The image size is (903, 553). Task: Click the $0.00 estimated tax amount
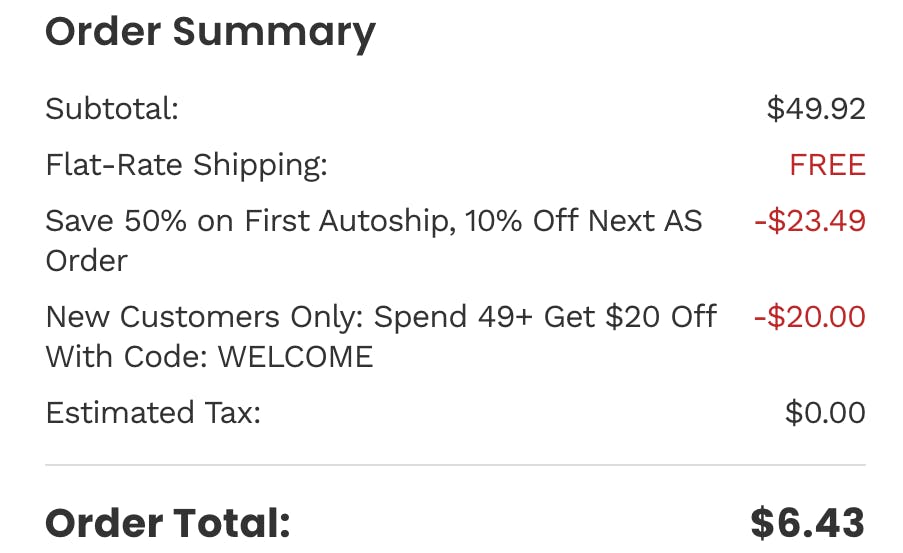(x=825, y=412)
